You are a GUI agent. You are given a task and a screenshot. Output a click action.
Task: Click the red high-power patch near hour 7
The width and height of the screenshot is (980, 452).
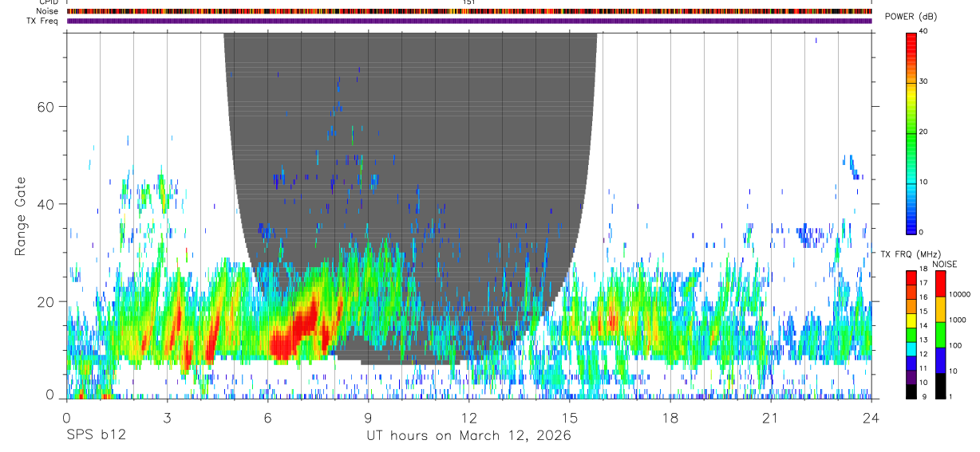[297, 331]
